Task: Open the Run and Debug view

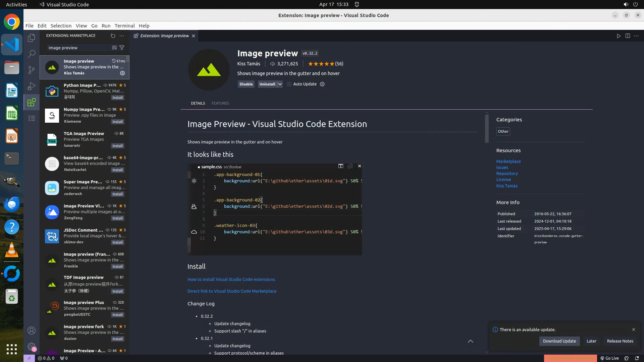Action: coord(32,86)
